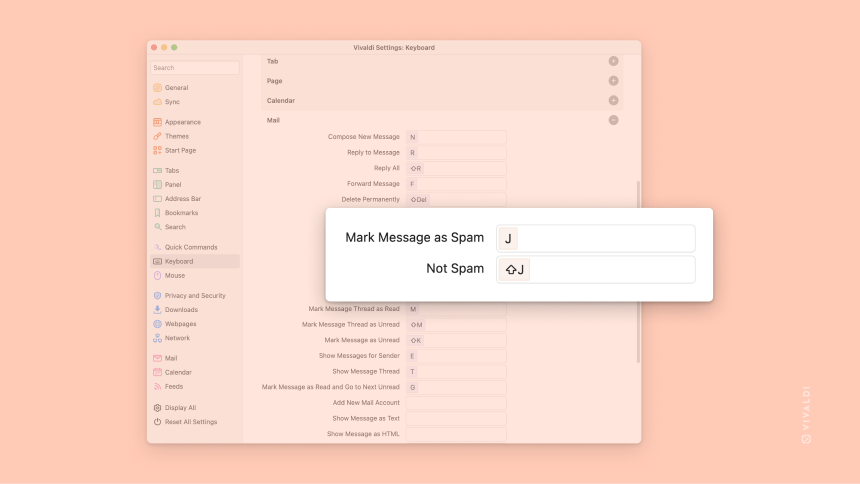
Task: Open Calendar settings icon in sidebar
Action: point(157,372)
